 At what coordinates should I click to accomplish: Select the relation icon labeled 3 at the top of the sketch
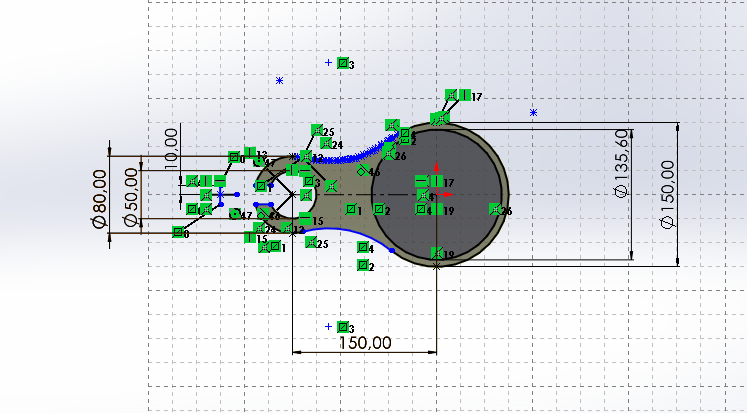pos(343,63)
